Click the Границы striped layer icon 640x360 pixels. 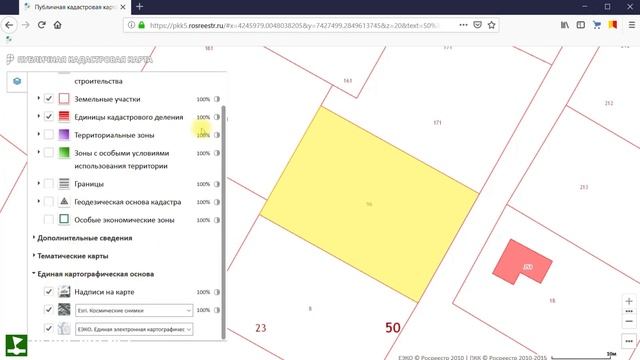click(x=64, y=184)
